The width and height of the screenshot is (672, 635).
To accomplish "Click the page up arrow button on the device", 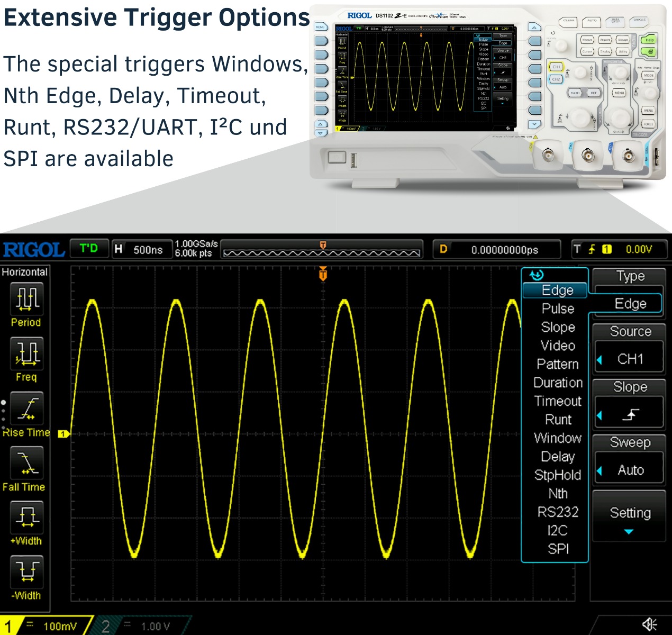I will pyautogui.click(x=534, y=27).
